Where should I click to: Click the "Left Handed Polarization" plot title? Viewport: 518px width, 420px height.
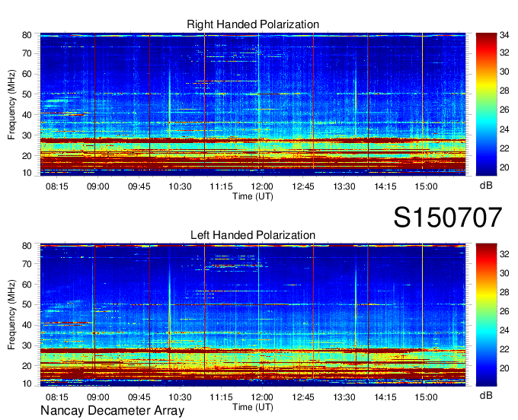tap(253, 235)
